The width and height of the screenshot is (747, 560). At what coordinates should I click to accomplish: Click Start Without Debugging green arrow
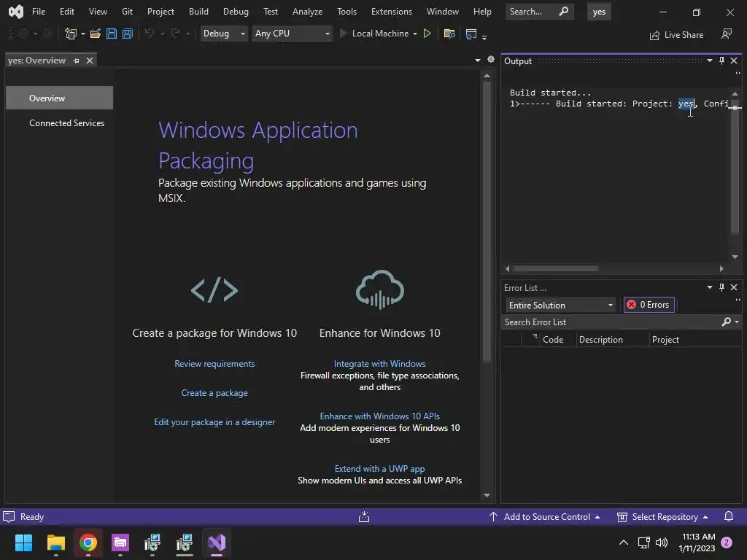(427, 34)
